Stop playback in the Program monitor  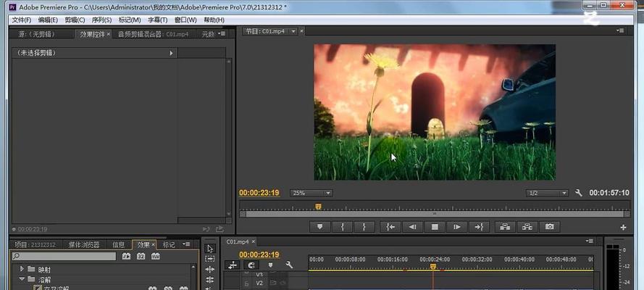[x=435, y=227]
